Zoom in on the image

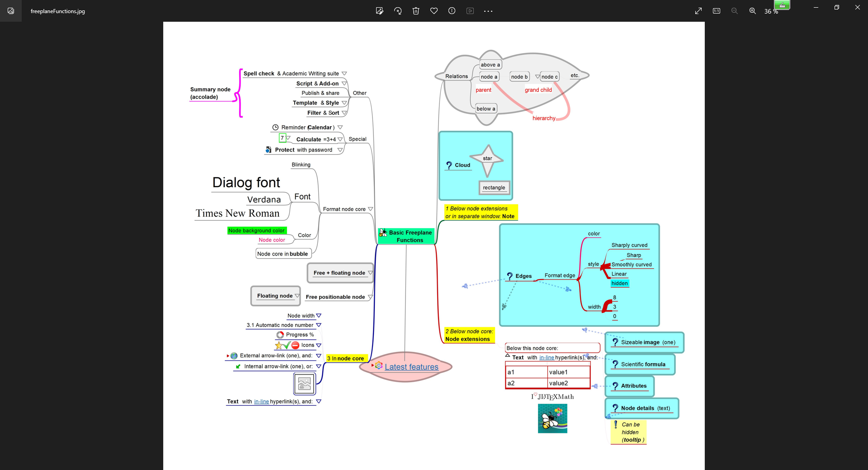[x=752, y=11]
